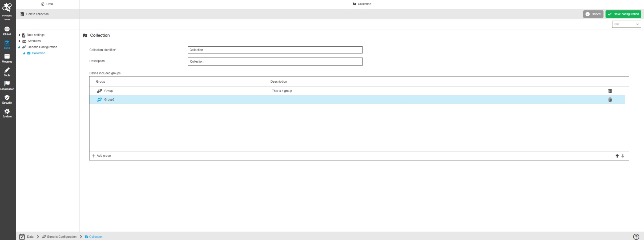Cancel the configuration changes
Viewport: 644px width, 240px height.
tap(593, 14)
